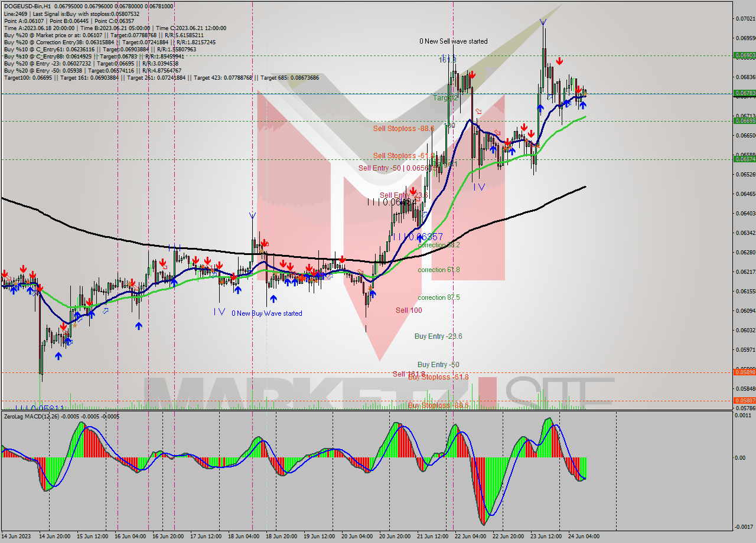Click the 'Target100: 0.06695' targets line

pos(161,77)
